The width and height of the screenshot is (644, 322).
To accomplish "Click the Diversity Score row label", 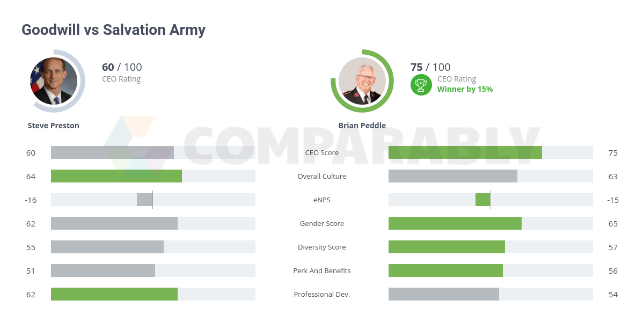I will pyautogui.click(x=322, y=247).
